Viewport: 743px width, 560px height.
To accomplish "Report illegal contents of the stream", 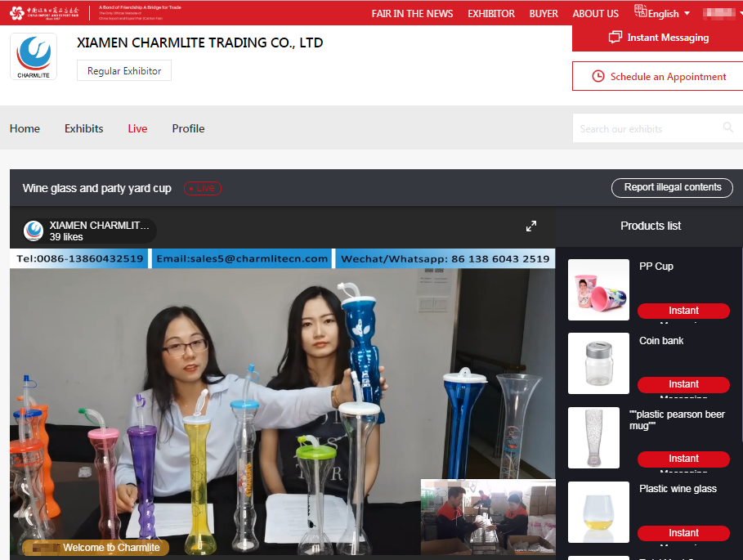I will click(672, 188).
